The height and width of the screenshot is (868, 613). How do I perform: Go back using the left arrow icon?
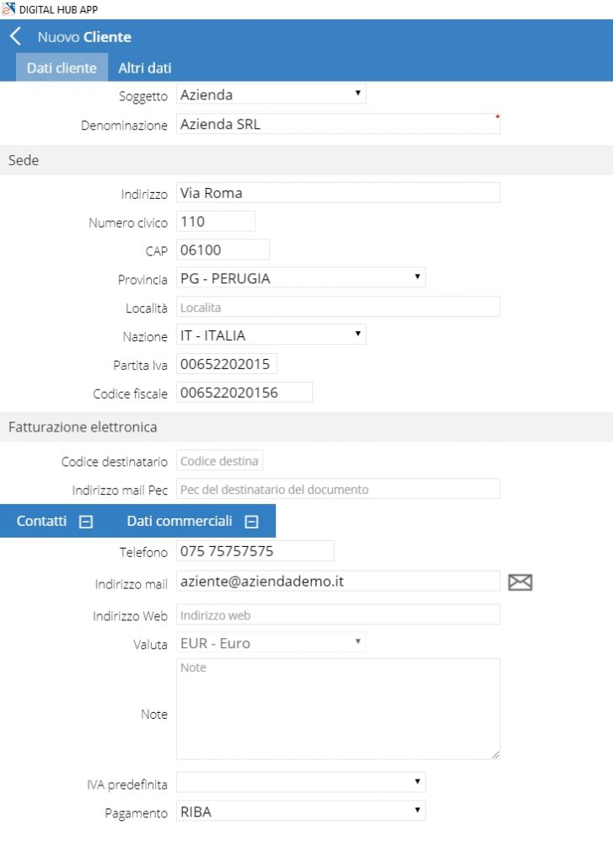(x=15, y=37)
